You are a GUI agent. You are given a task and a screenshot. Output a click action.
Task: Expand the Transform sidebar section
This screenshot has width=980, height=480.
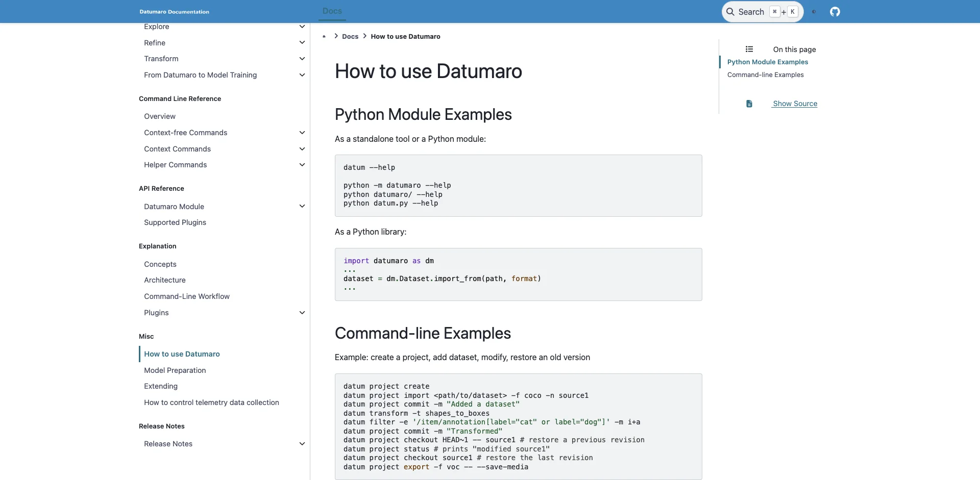coord(302,59)
